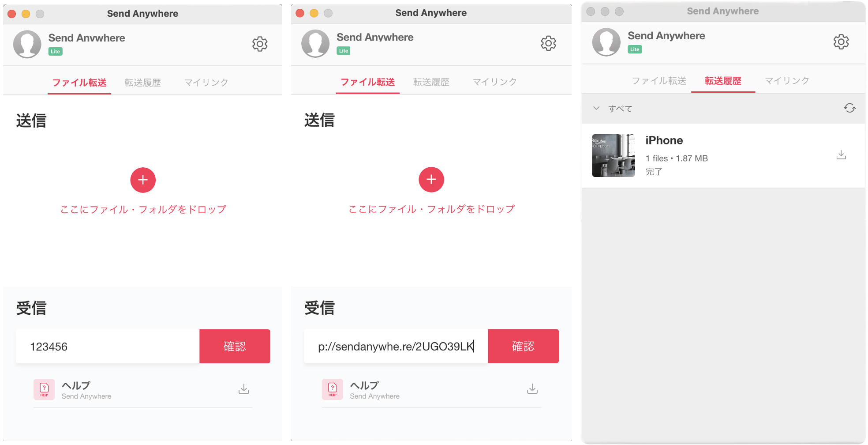Open settings gear in middle window
Screen dimensions: 868x445
548,43
